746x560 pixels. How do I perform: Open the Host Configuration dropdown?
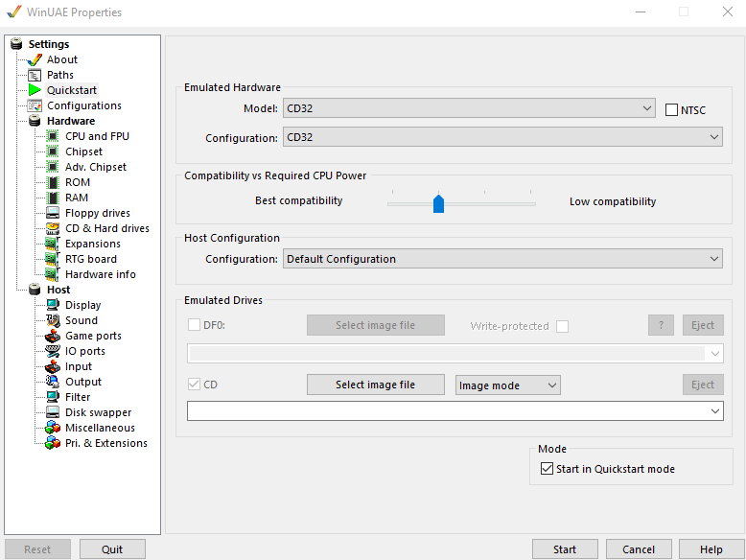(x=502, y=259)
